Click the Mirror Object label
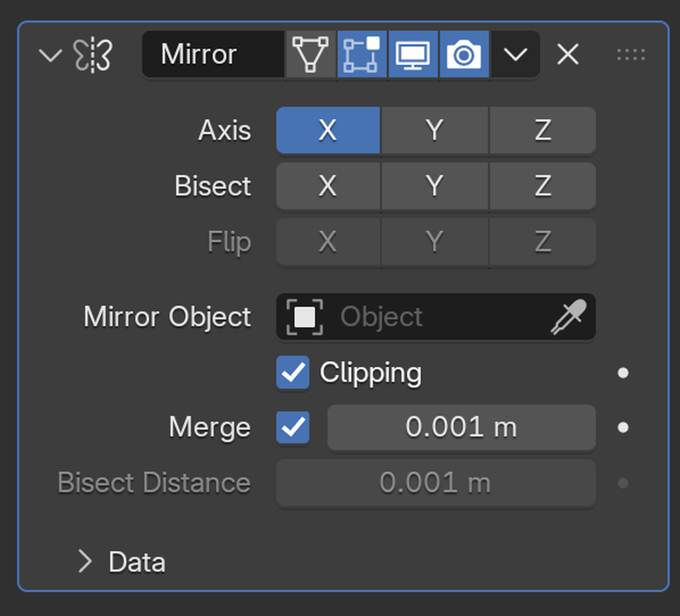The width and height of the screenshot is (680, 616). point(167,317)
